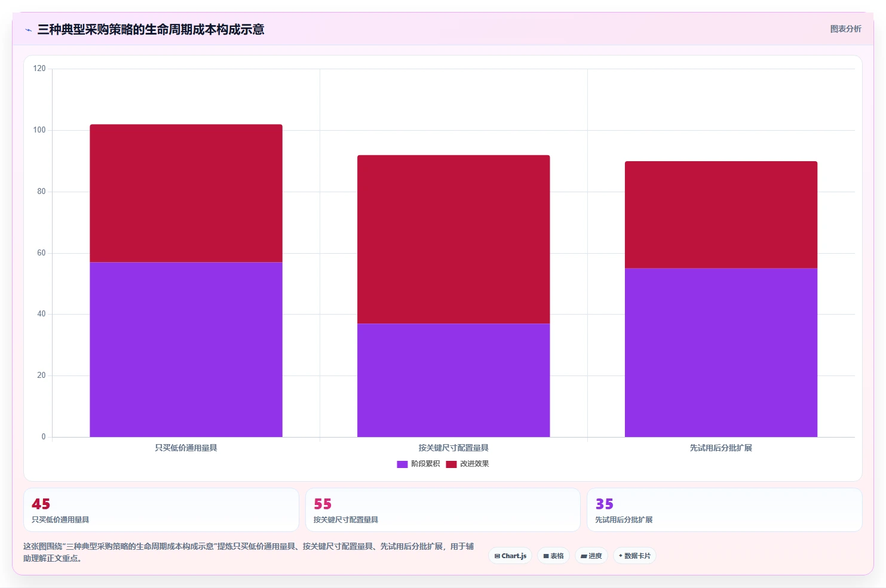886x588 pixels.
Task: Click the 表格 tag pill
Action: coord(553,556)
